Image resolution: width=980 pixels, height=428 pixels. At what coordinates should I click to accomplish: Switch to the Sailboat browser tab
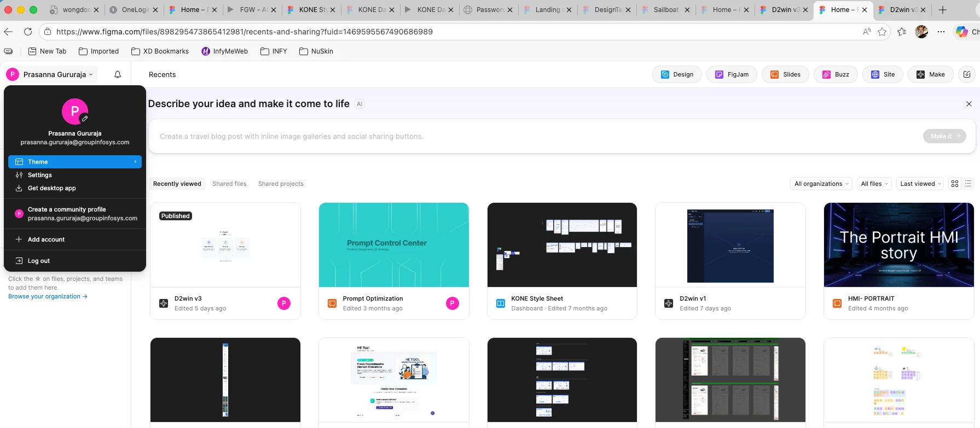(x=666, y=10)
